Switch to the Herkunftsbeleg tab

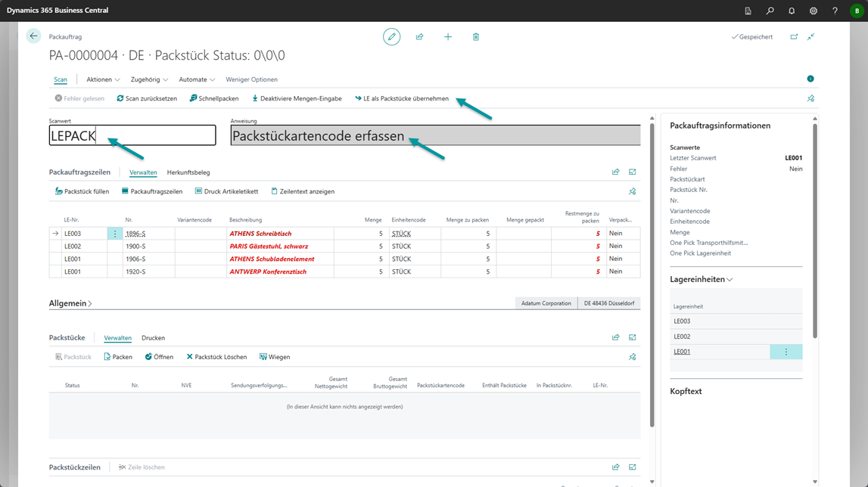188,172
